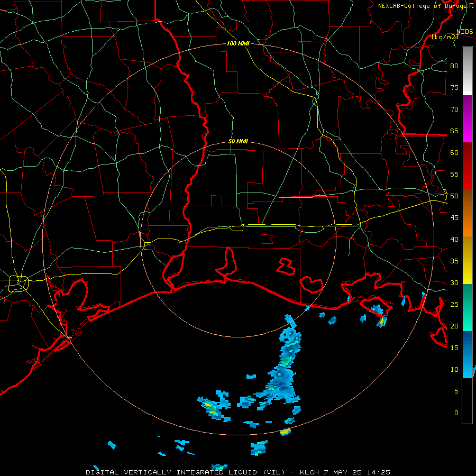Click the 80 value on the VIL scale
Screen dimensions: 476x476
454,66
